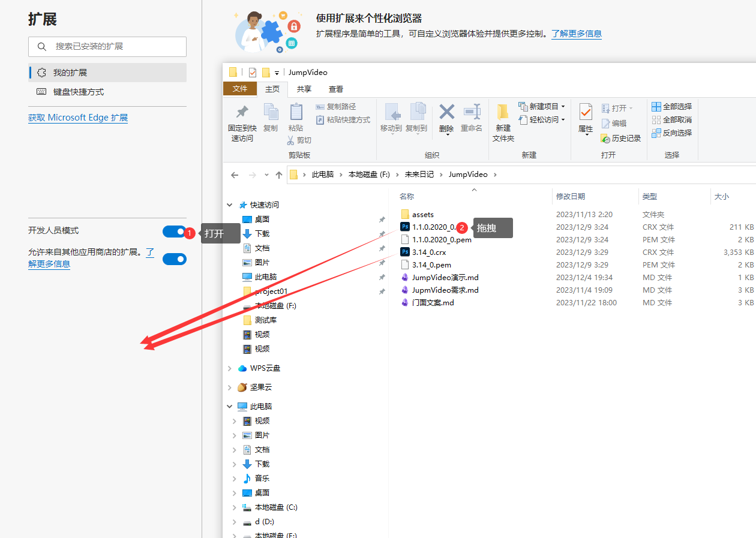Image resolution: width=756 pixels, height=538 pixels.
Task: Open the 获取 Microsoft Edge 扩展 link
Action: pyautogui.click(x=77, y=118)
